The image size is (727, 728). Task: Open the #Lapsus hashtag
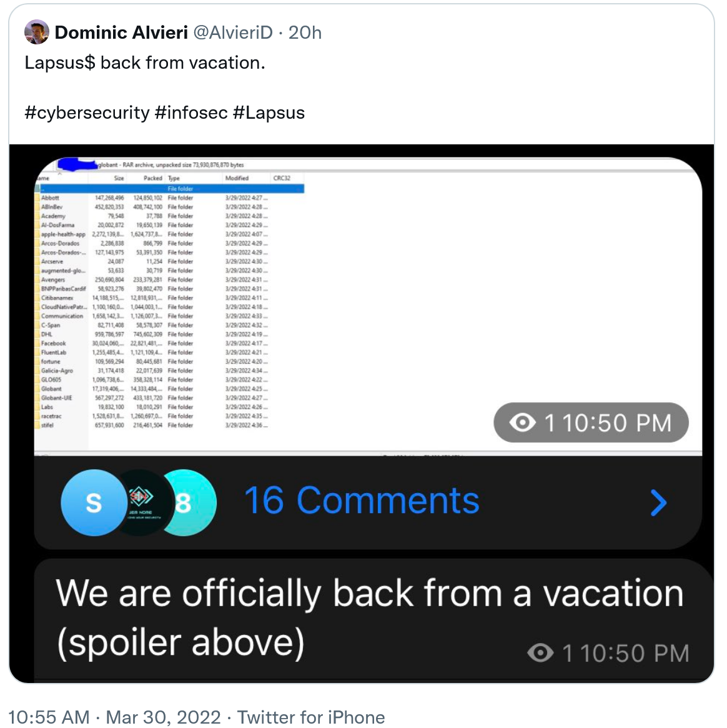269,112
